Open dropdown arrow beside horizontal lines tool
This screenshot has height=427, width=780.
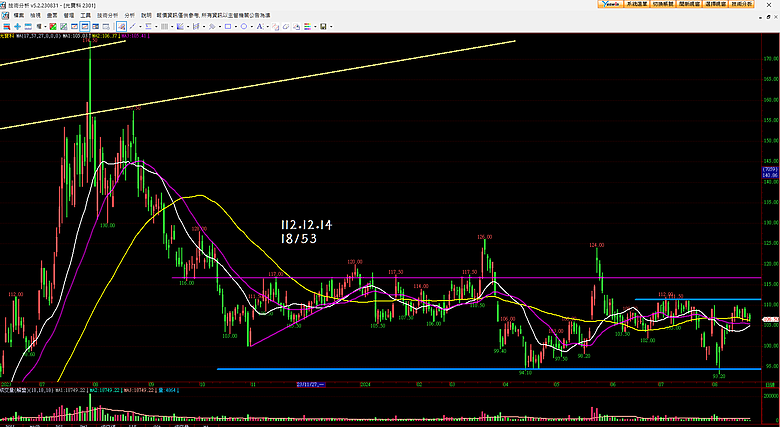[156, 26]
